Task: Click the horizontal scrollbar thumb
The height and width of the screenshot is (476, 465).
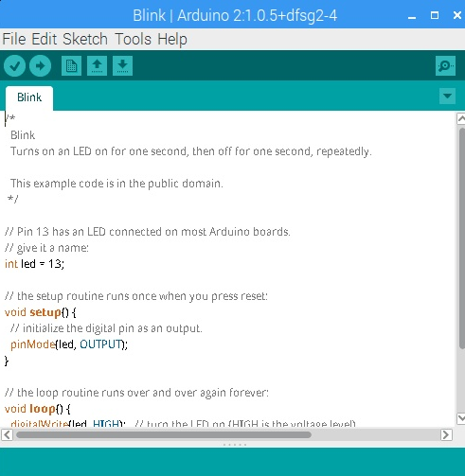Action: pos(164,435)
